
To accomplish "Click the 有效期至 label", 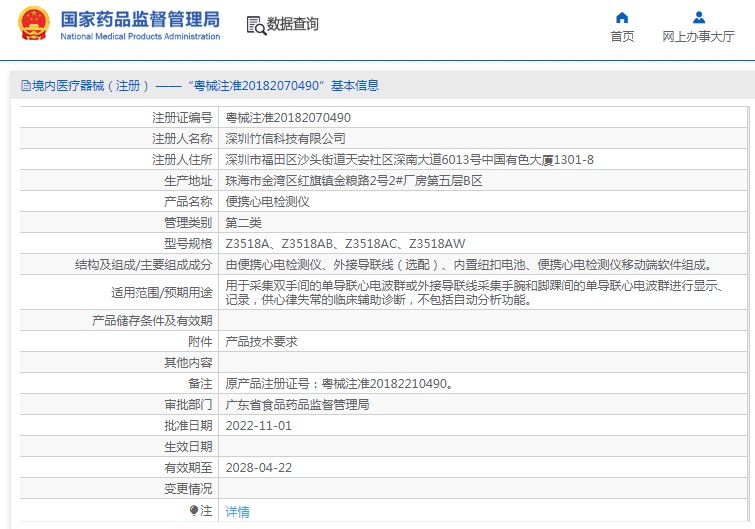I will 188,468.
